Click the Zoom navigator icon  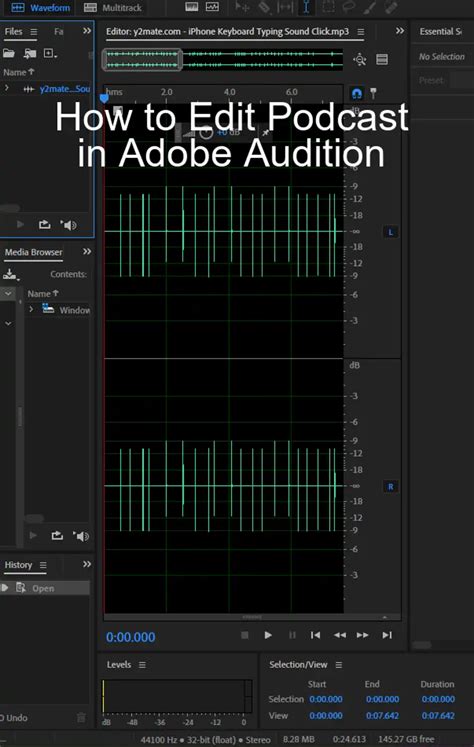[360, 60]
